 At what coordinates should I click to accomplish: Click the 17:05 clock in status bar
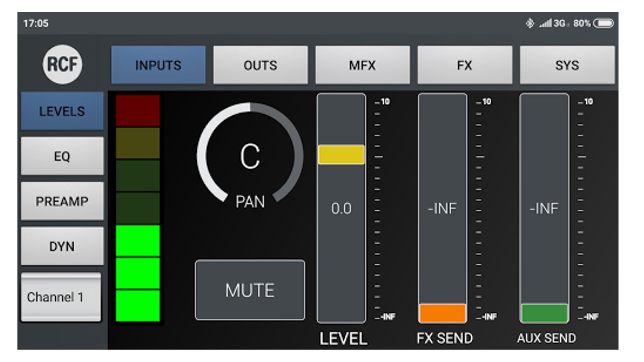pyautogui.click(x=36, y=23)
